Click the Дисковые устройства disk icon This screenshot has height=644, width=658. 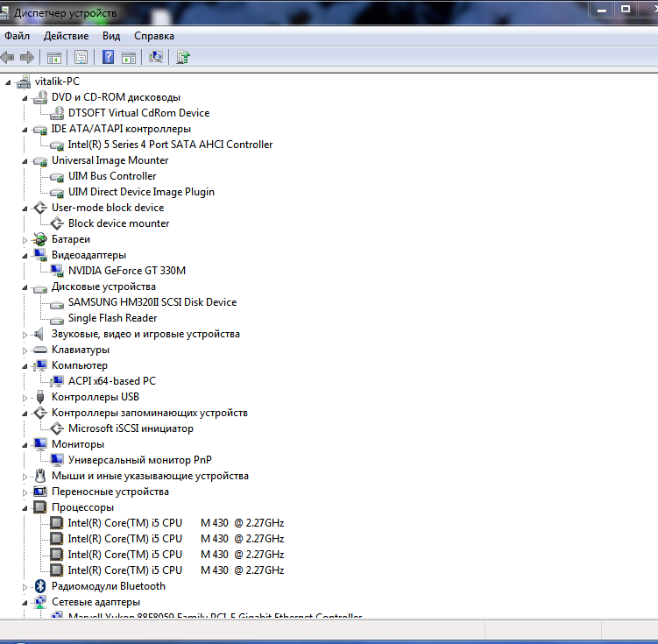(x=40, y=288)
